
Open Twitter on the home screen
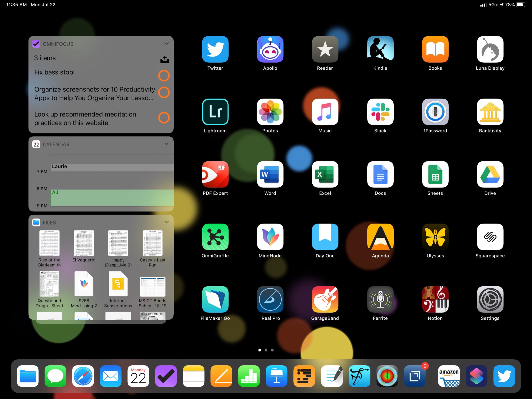215,49
